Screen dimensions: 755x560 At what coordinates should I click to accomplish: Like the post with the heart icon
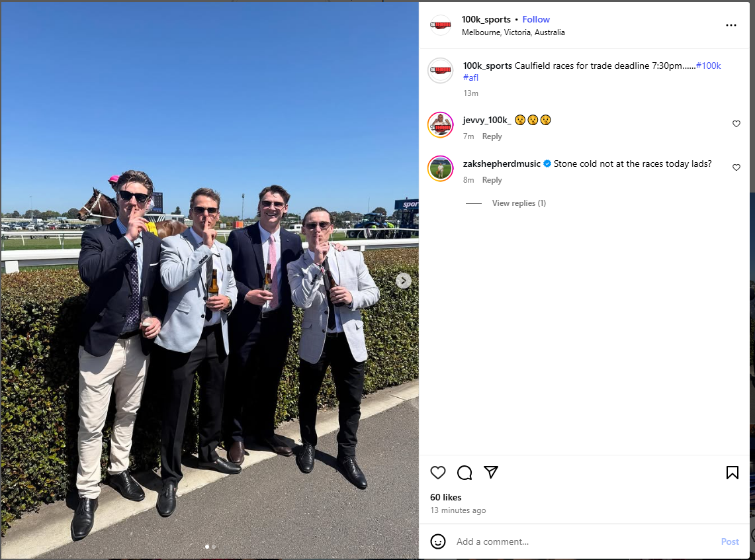pos(437,473)
